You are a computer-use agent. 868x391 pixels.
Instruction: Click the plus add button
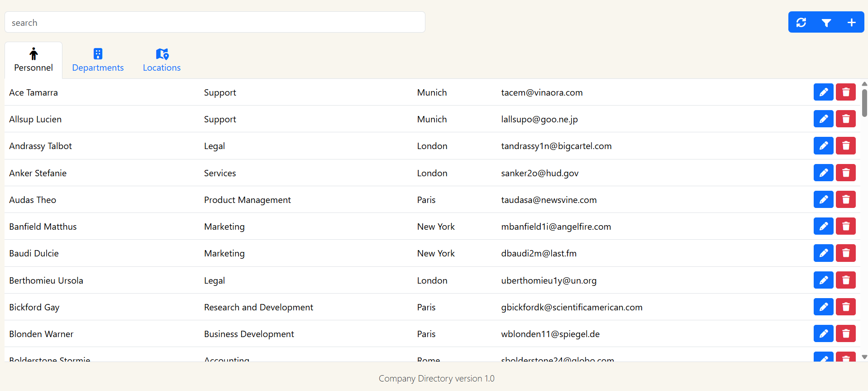click(851, 22)
